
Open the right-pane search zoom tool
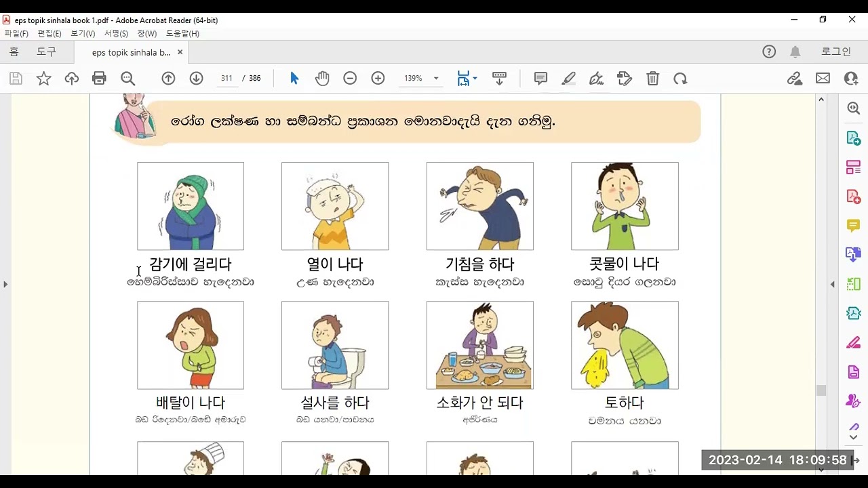click(x=853, y=108)
